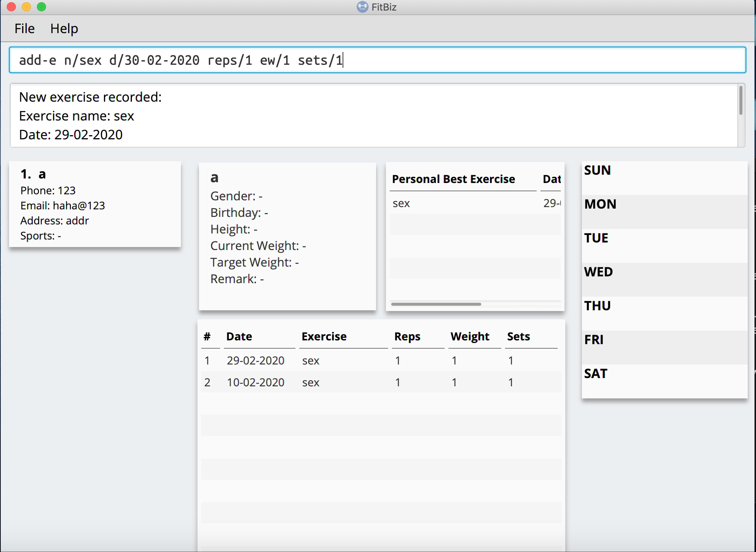The image size is (756, 552).
Task: Open the File menu
Action: [24, 29]
